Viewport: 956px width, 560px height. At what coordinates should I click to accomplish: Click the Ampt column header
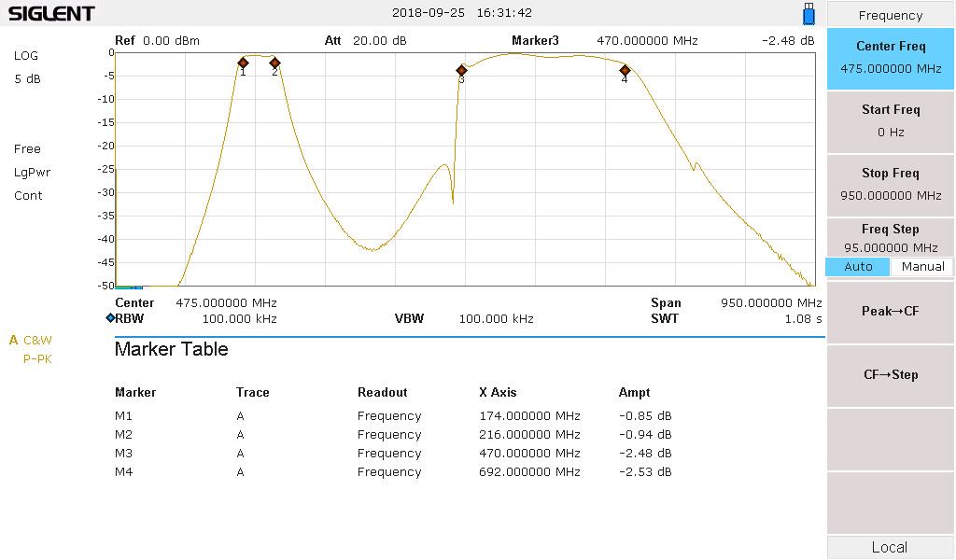coord(634,392)
